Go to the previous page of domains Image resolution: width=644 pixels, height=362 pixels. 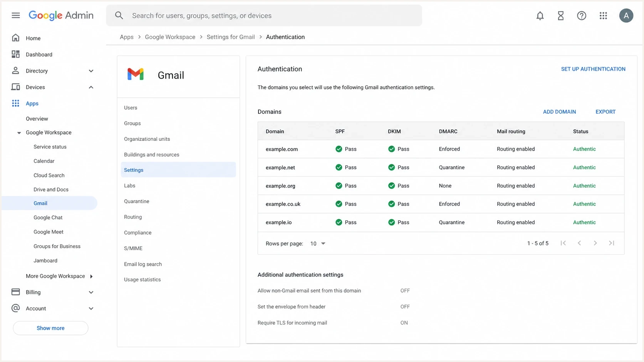pyautogui.click(x=579, y=243)
